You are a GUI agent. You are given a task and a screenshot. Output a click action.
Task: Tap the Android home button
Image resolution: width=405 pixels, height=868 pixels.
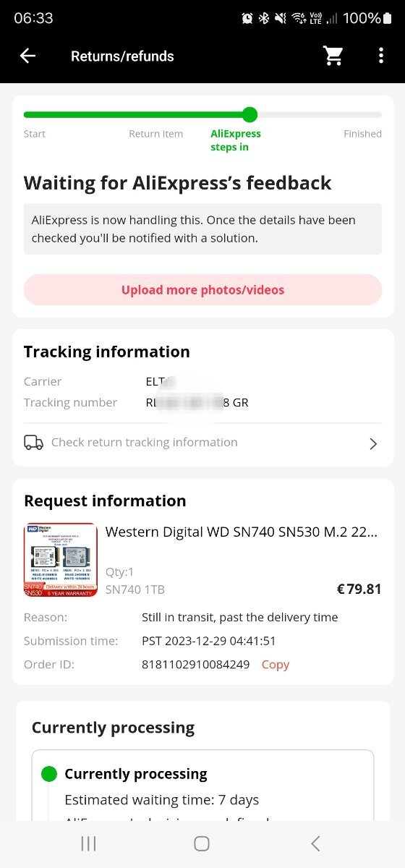(x=202, y=843)
